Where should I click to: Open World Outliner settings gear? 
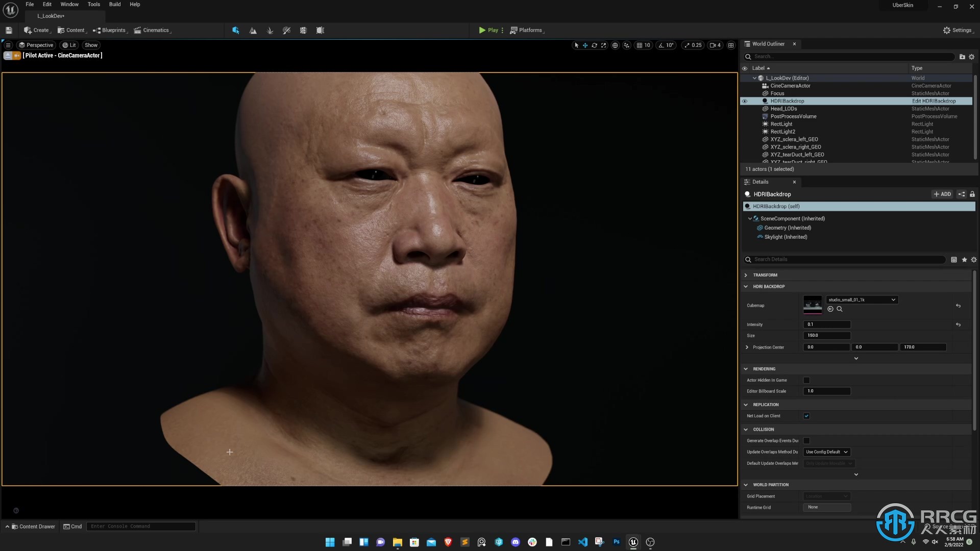point(972,57)
